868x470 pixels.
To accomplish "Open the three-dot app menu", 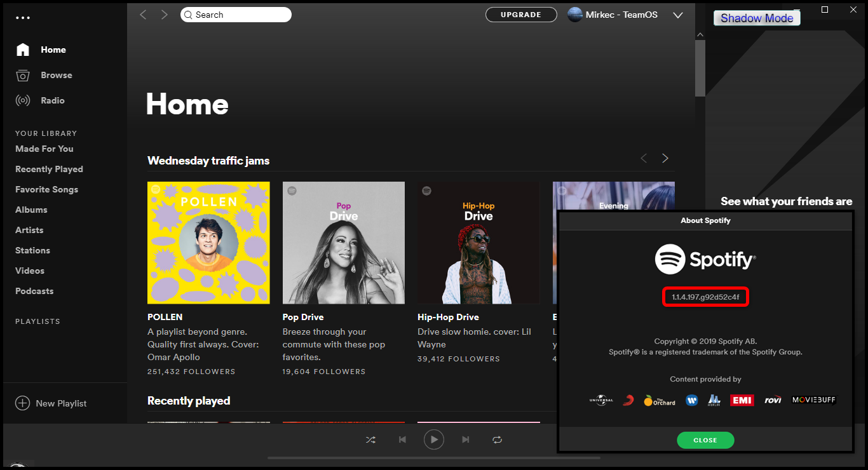I will click(23, 18).
